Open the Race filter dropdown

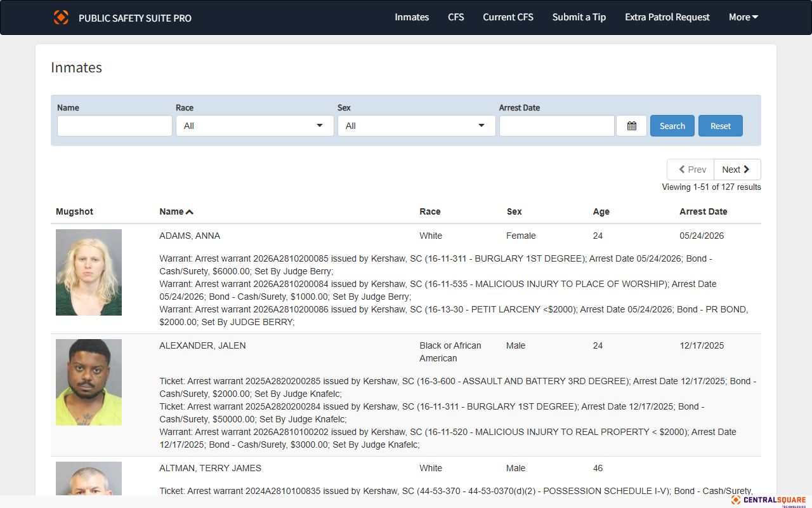[255, 126]
